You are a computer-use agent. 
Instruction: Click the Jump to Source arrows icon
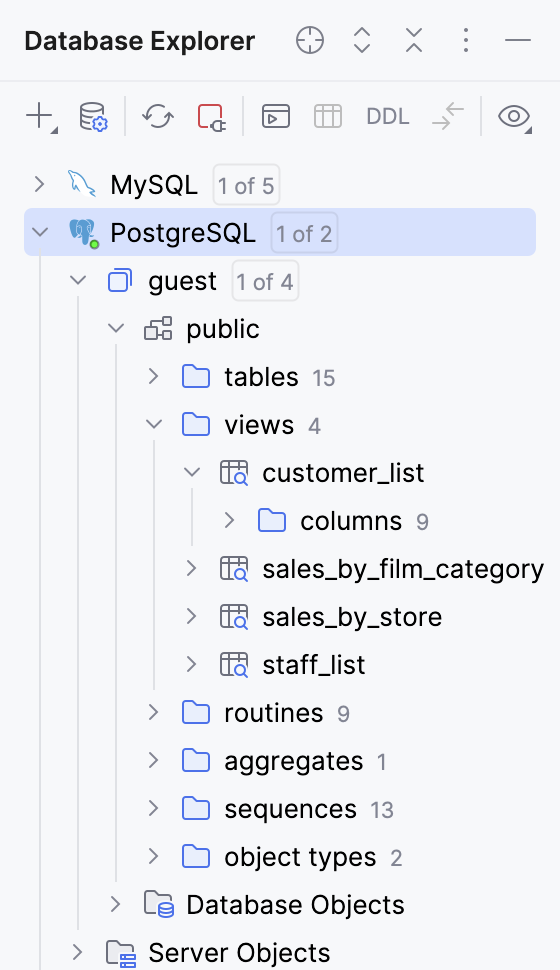tap(448, 116)
